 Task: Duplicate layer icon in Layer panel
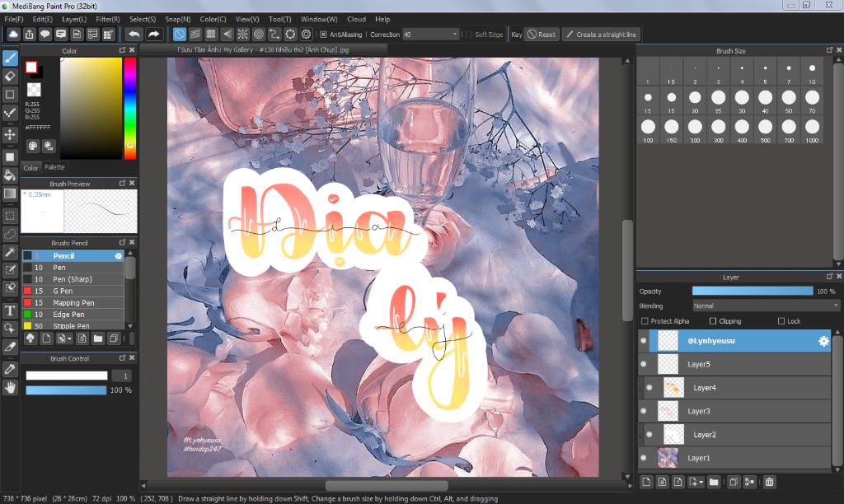coord(733,482)
